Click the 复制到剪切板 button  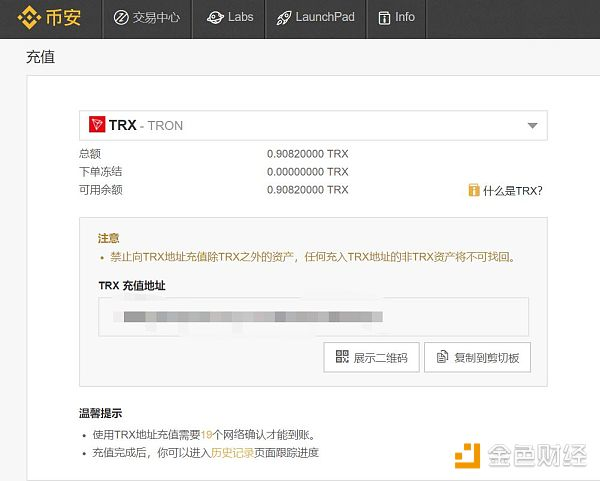tap(477, 357)
